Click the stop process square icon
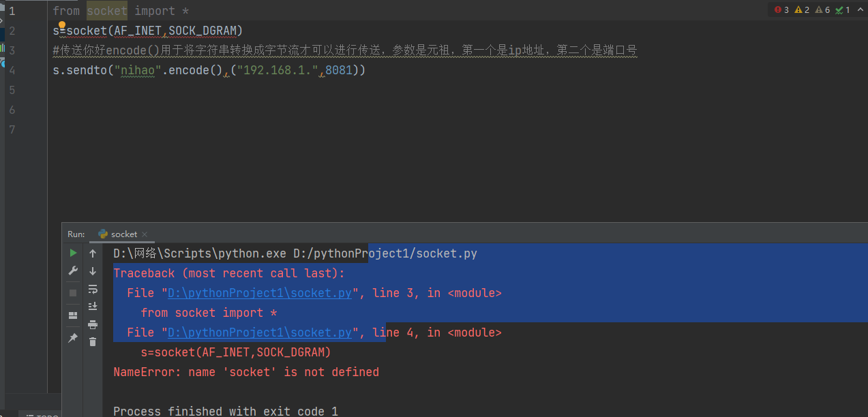The height and width of the screenshot is (417, 868). [73, 293]
